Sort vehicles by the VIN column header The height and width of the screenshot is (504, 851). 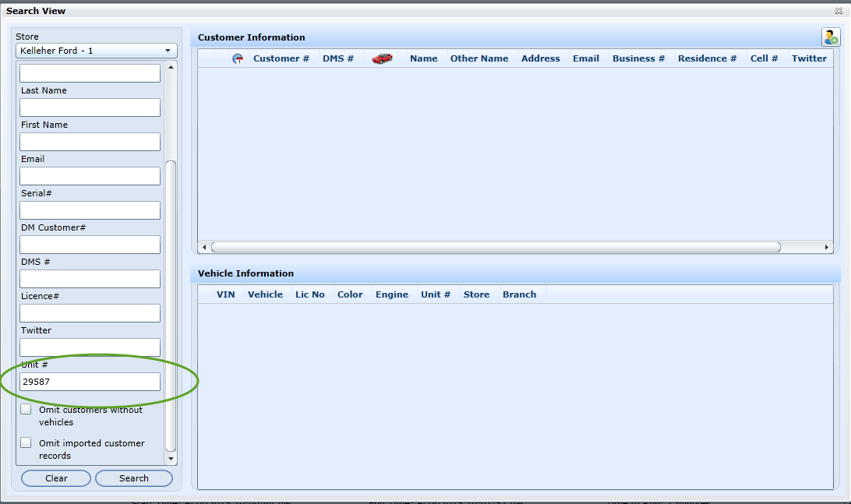[225, 294]
